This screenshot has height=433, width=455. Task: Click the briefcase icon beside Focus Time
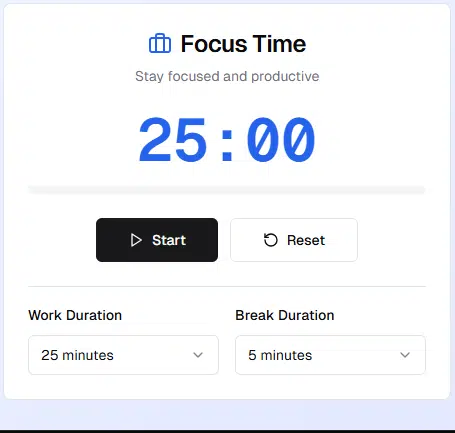160,43
